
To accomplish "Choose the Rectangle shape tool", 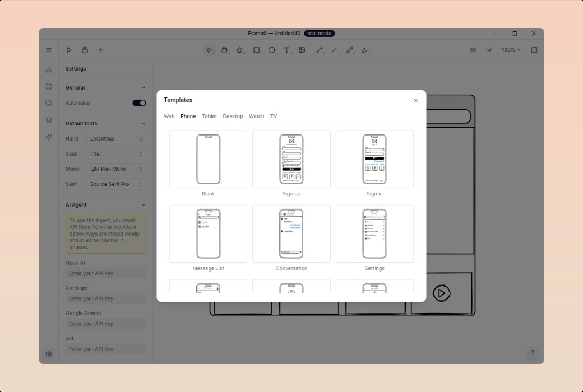I will point(257,50).
